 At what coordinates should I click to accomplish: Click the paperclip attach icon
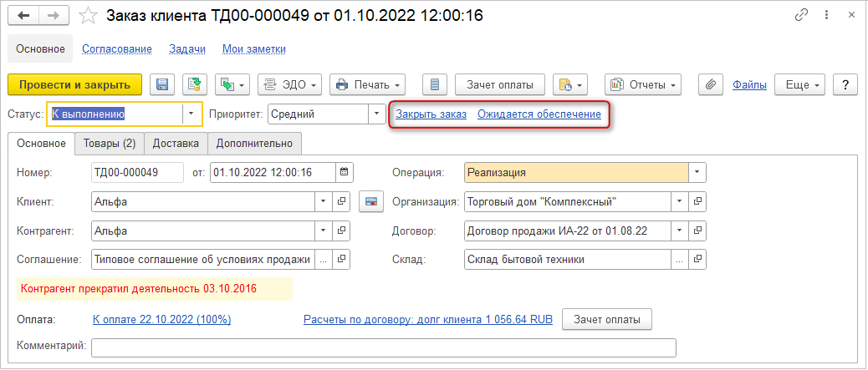coord(710,84)
